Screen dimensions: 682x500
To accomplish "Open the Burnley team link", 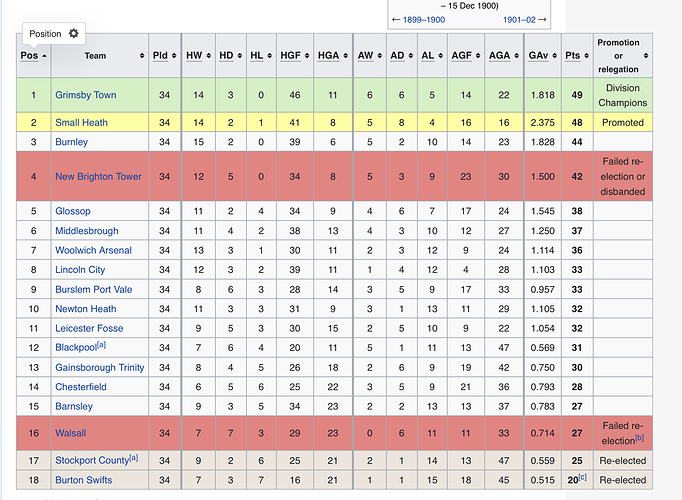I will click(71, 142).
